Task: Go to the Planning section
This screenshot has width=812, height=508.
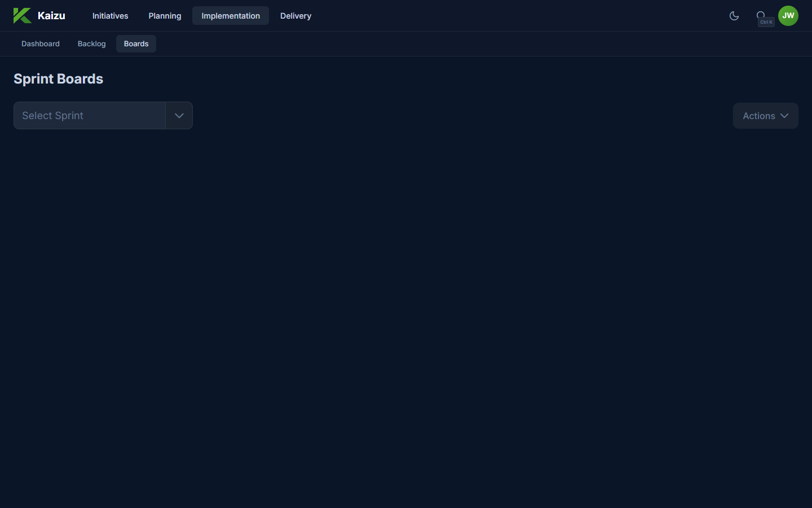Action: pos(165,16)
